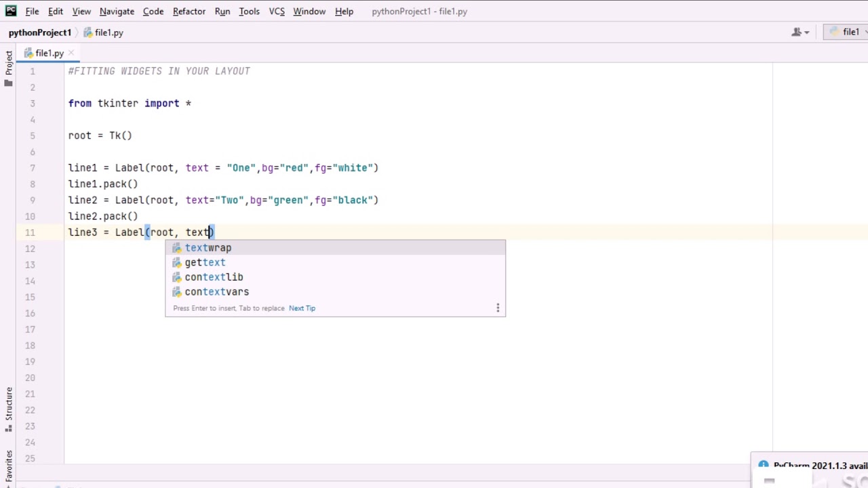868x488 pixels.
Task: Open the VCS menu
Action: pos(277,12)
